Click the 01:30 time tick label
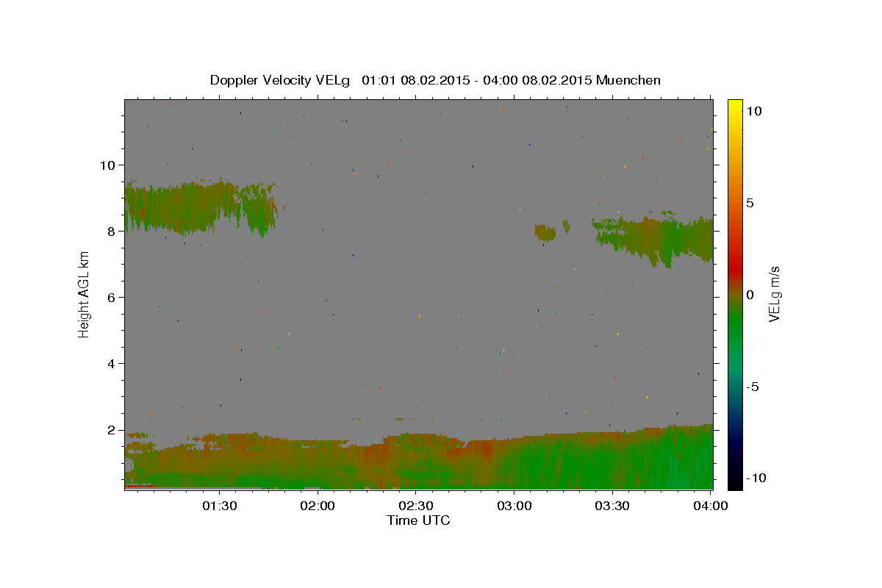 coord(219,506)
